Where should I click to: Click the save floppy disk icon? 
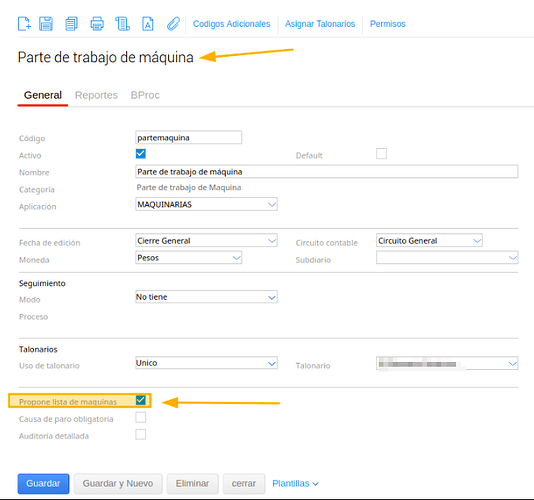pos(46,24)
